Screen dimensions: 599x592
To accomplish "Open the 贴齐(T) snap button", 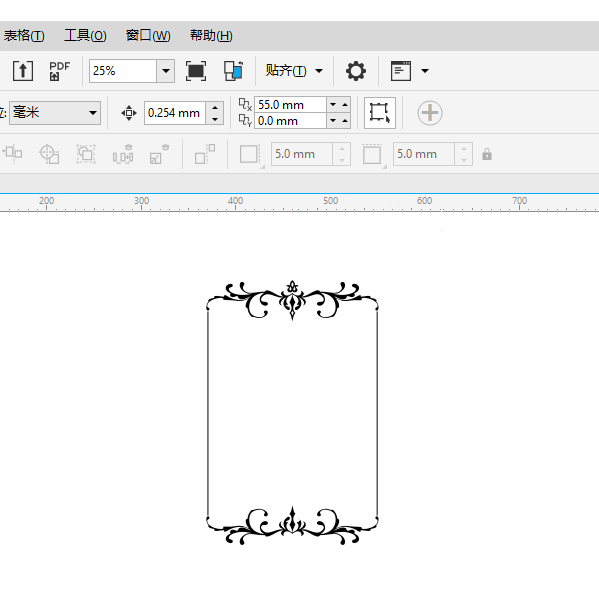I will [x=286, y=71].
